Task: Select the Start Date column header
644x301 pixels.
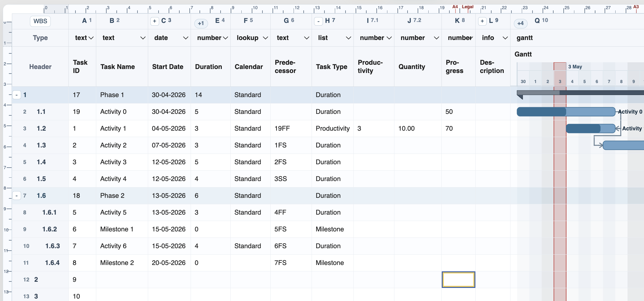Action: (169, 67)
